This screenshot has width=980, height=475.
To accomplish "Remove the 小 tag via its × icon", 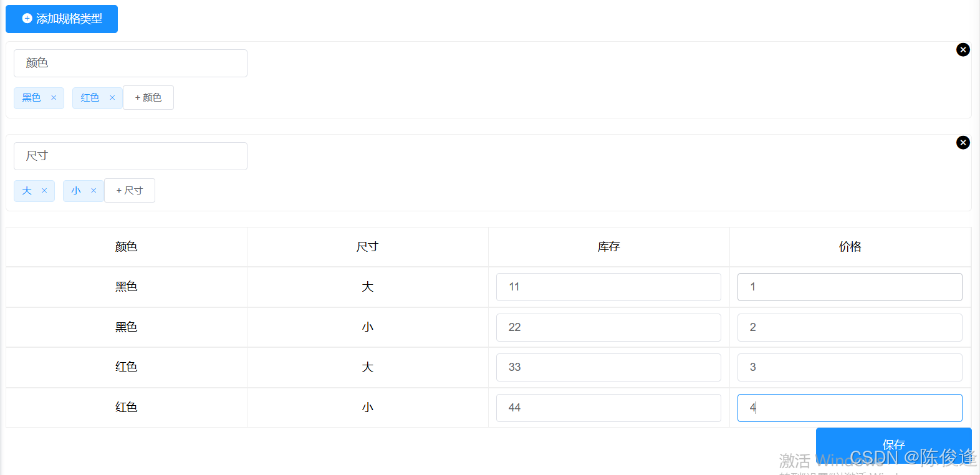I will (94, 191).
